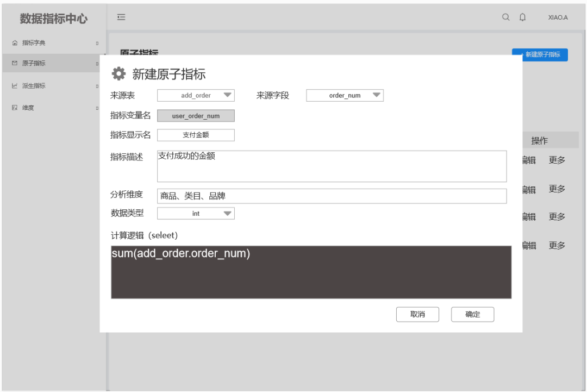Click the gear icon beside 新建原子指标 title
This screenshot has height=392, width=587.
click(119, 73)
